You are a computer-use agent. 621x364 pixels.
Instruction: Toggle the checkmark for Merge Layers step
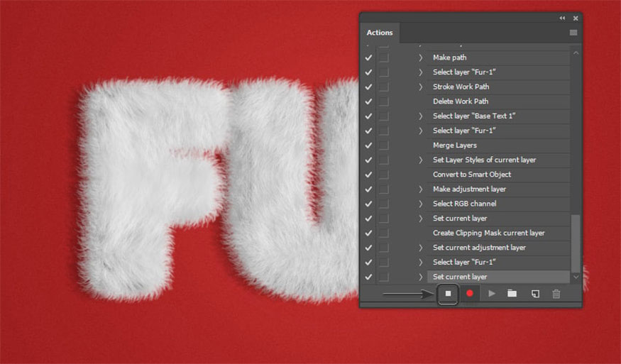(368, 145)
